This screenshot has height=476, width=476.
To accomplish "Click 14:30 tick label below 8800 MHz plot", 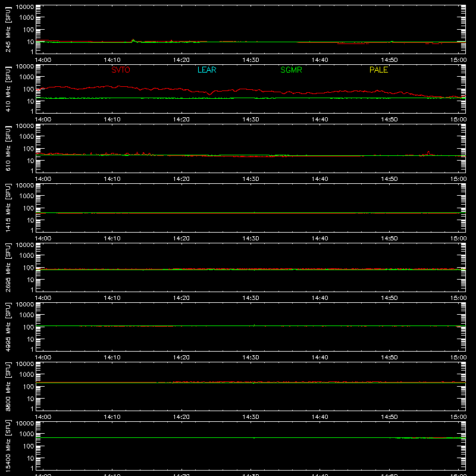I will point(250,417).
